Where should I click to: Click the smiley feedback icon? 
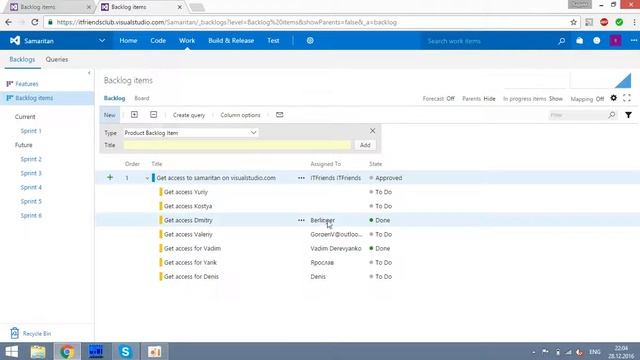coord(597,41)
